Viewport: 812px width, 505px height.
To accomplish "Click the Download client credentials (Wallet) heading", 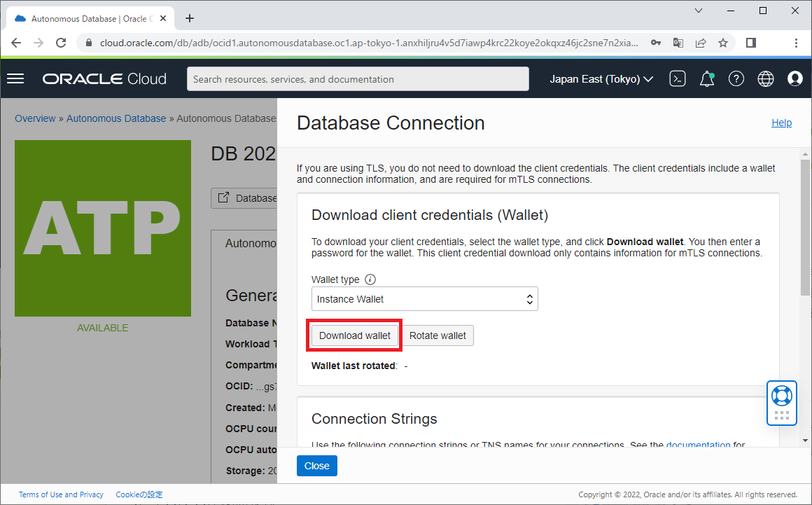I will click(430, 215).
